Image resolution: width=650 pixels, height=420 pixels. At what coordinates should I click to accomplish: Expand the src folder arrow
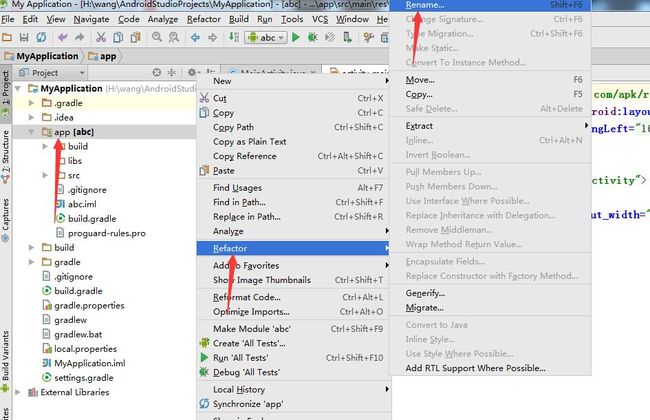tap(45, 175)
